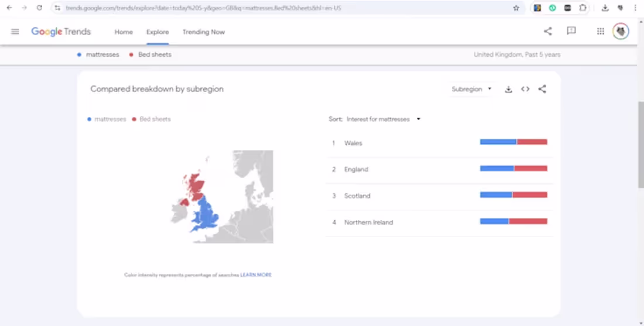Open the Google account profile avatar
Image resolution: width=644 pixels, height=326 pixels.
coord(621,32)
